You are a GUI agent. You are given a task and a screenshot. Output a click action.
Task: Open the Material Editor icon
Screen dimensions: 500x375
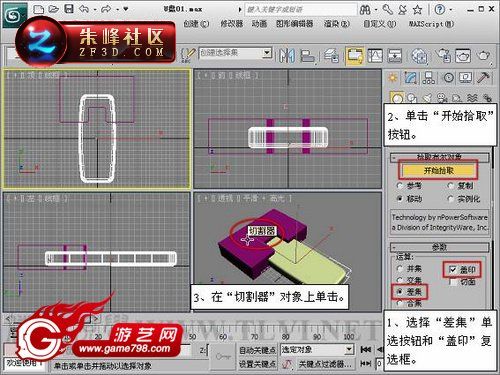point(419,56)
